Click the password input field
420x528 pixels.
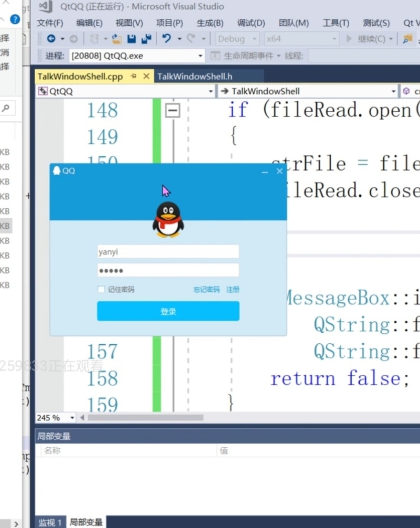pyautogui.click(x=168, y=270)
